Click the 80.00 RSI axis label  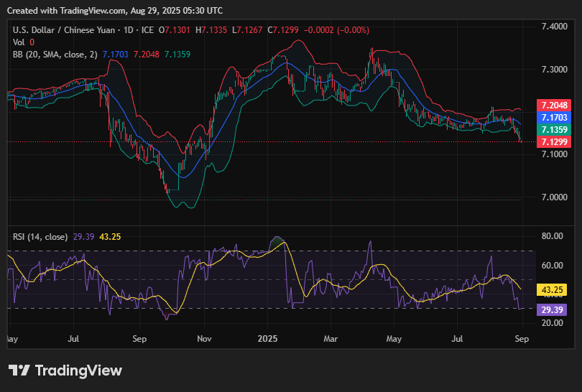pyautogui.click(x=553, y=236)
